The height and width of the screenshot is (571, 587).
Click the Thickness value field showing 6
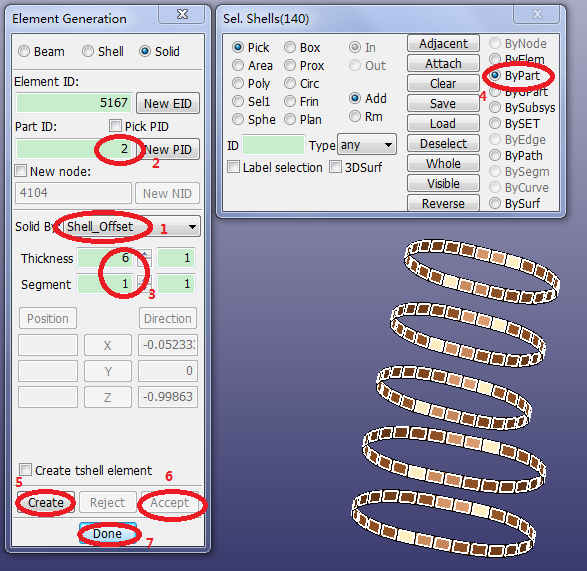[105, 258]
